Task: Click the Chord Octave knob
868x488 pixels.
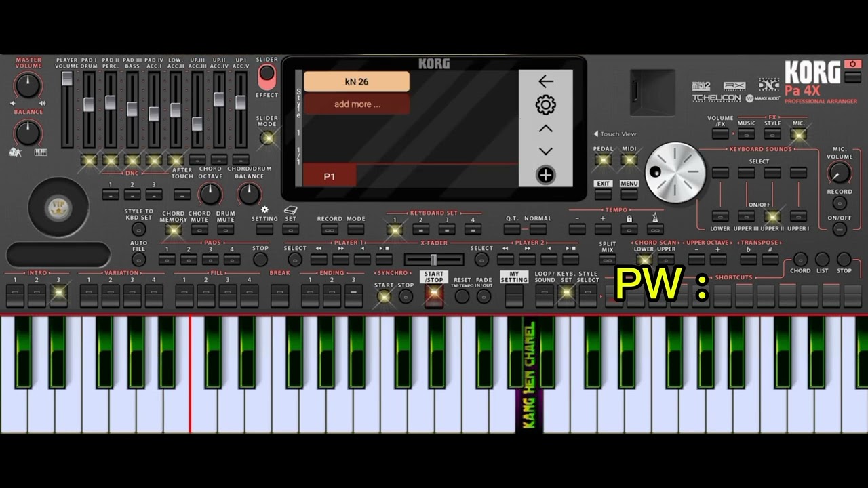Action: (210, 195)
